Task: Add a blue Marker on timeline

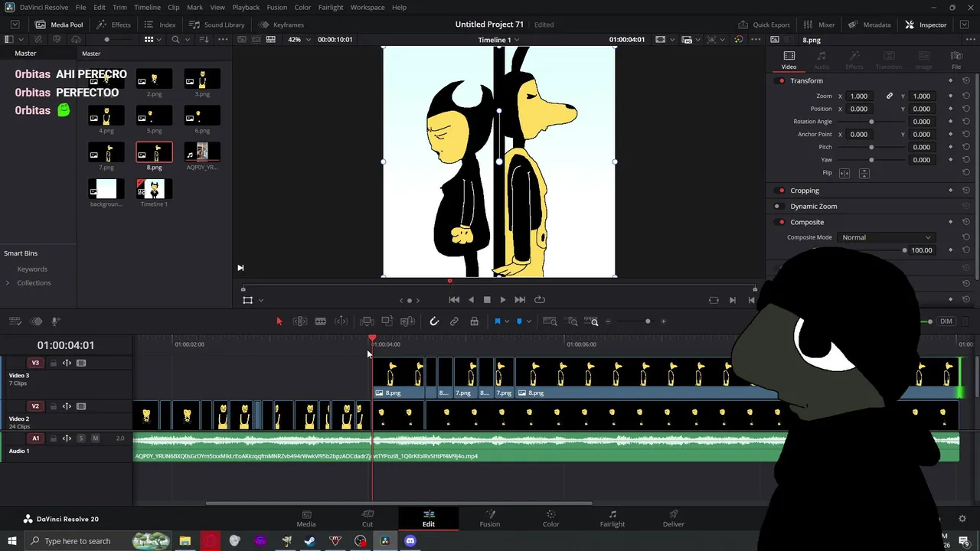Action: click(519, 321)
